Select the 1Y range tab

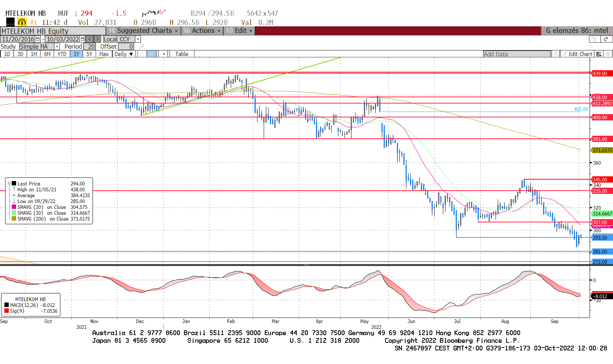[76, 54]
